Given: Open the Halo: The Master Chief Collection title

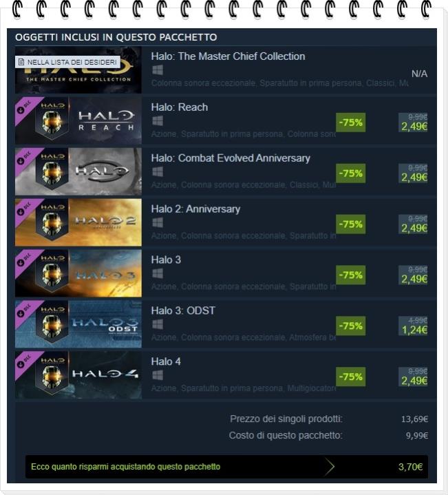Looking at the screenshot, I should 228,56.
